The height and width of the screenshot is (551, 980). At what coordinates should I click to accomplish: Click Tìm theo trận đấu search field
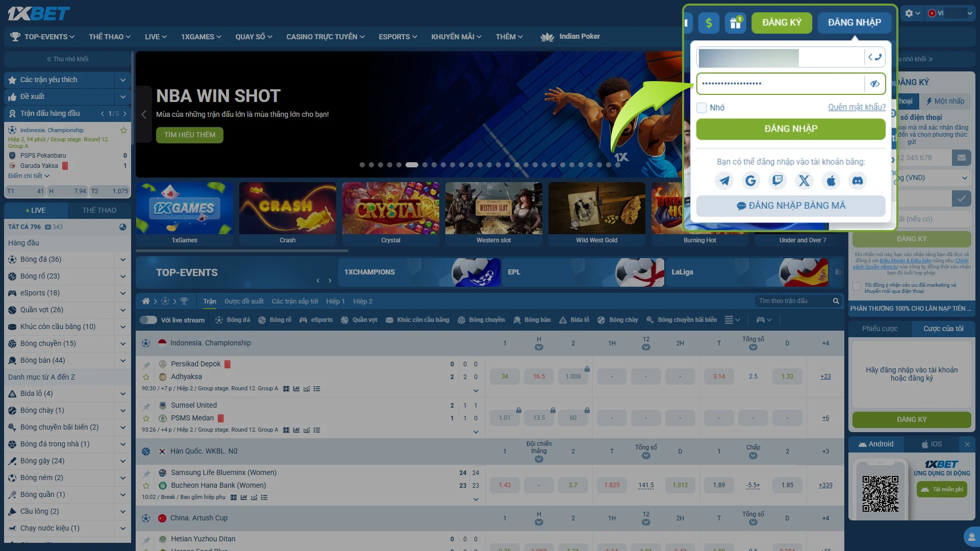(x=793, y=301)
